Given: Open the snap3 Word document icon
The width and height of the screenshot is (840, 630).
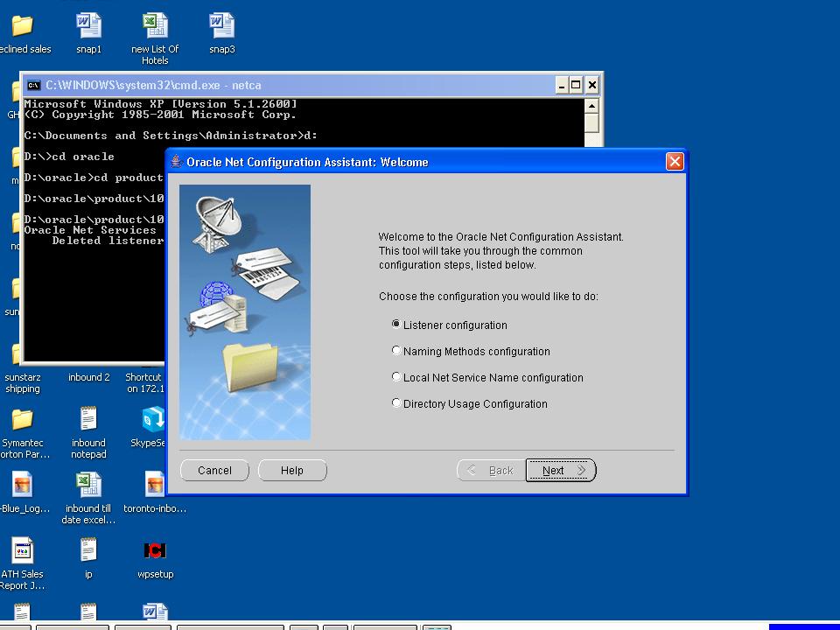Looking at the screenshot, I should pyautogui.click(x=221, y=25).
